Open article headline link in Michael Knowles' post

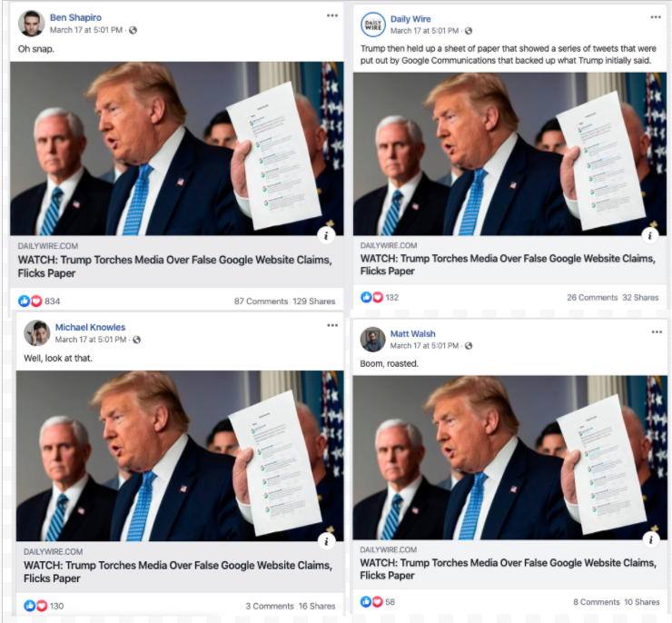click(x=178, y=571)
